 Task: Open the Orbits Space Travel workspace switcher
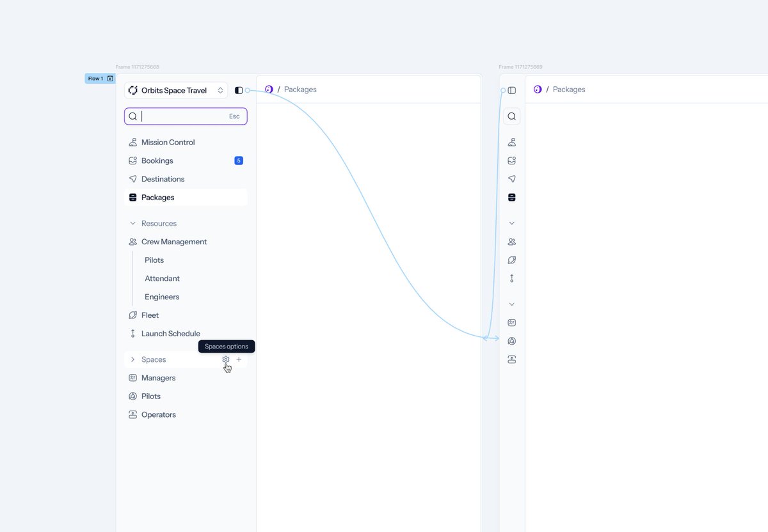[176, 90]
